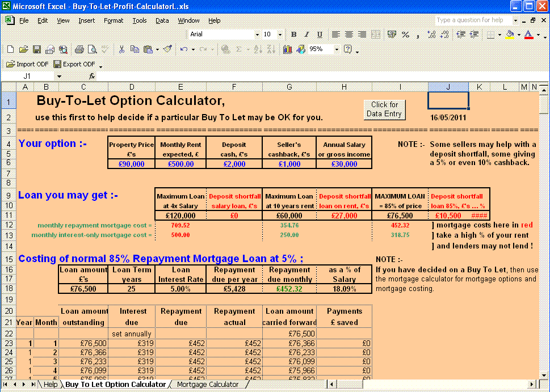Select column G header
The image size is (550, 392).
[x=289, y=87]
